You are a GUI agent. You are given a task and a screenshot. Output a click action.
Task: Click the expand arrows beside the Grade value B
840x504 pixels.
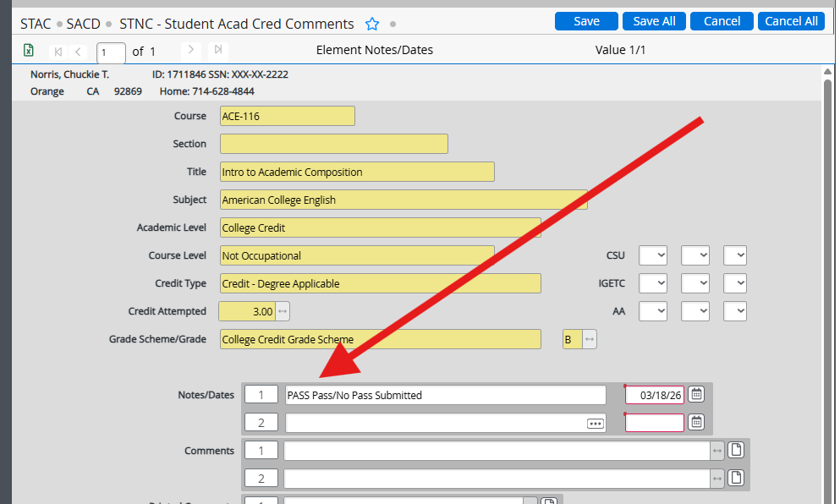[588, 338]
